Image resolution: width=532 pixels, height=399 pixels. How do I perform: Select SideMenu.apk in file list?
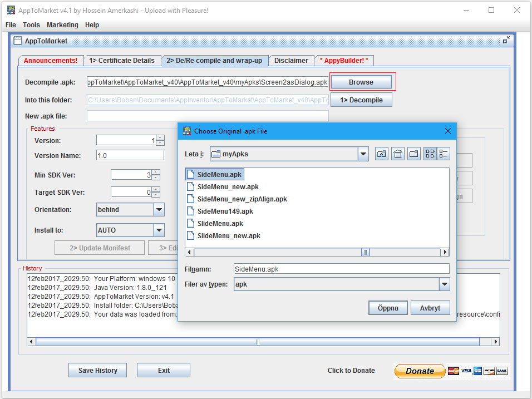(x=215, y=174)
